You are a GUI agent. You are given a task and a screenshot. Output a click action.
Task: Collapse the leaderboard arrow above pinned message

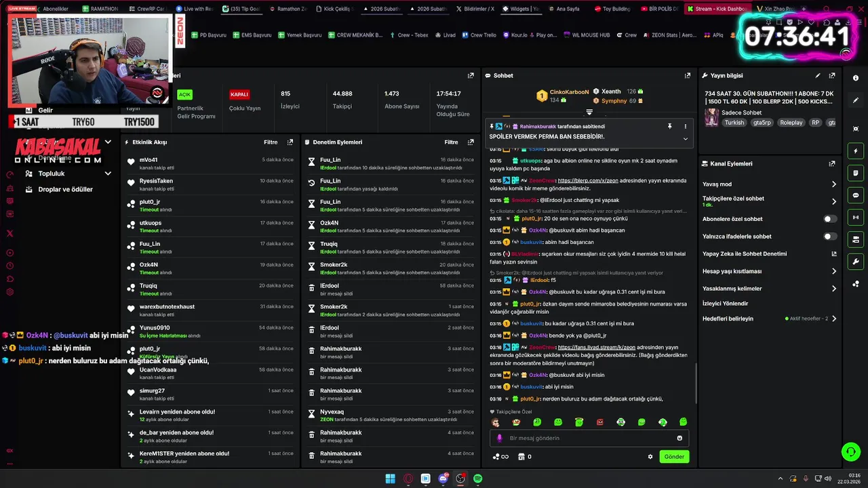(589, 112)
